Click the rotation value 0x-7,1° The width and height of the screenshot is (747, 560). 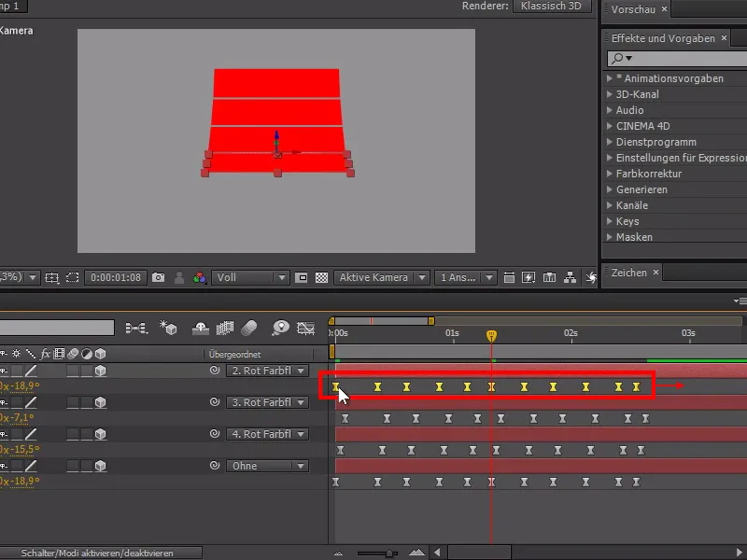pos(17,417)
